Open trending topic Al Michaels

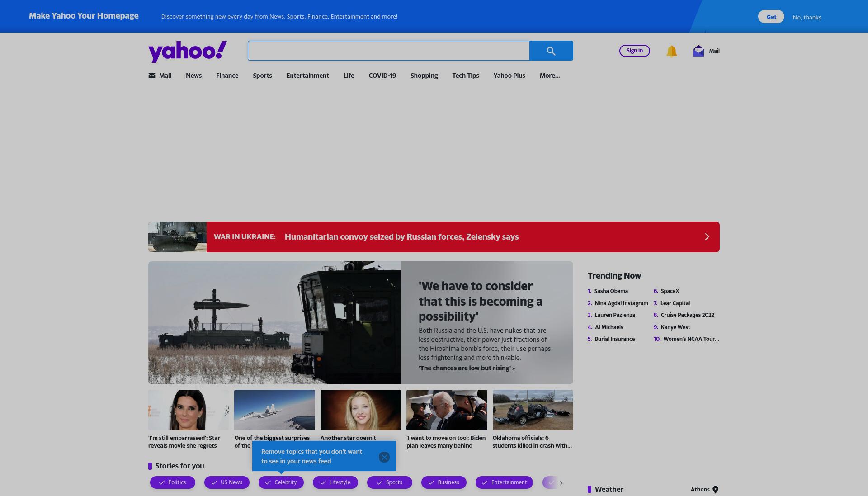pos(609,327)
